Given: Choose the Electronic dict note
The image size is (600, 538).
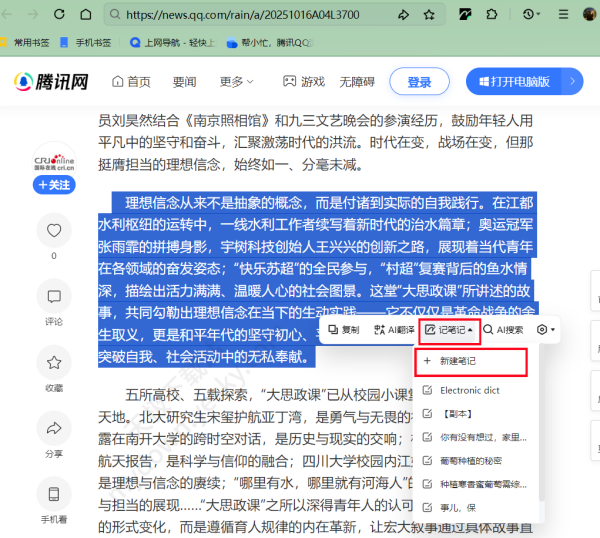Looking at the screenshot, I should (x=470, y=390).
